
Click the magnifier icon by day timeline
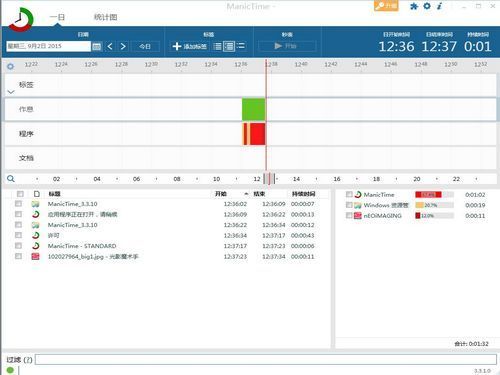(x=11, y=179)
